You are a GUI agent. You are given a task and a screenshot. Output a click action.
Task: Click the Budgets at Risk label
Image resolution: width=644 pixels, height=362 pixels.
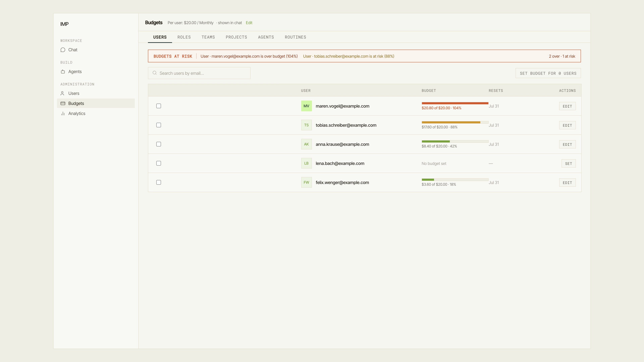(x=173, y=56)
